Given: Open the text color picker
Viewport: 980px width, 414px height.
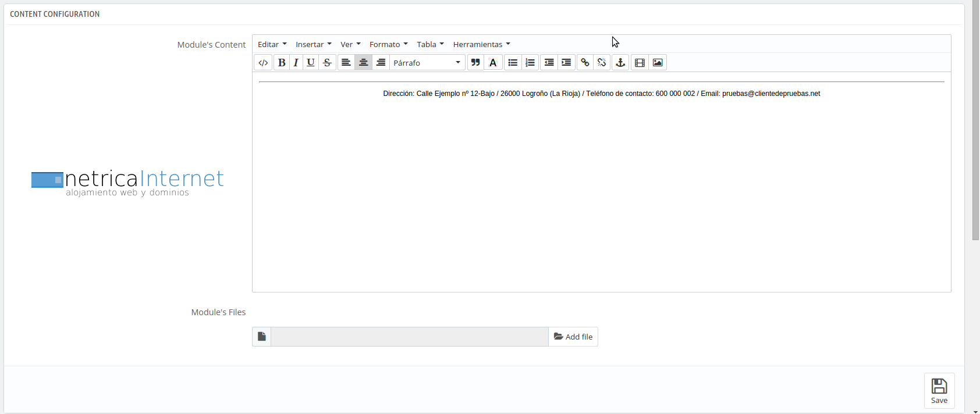Looking at the screenshot, I should pos(493,63).
